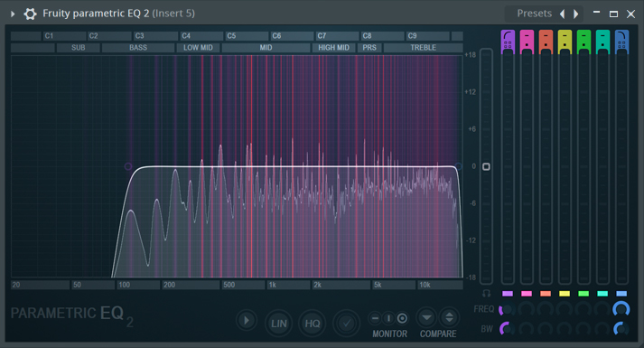Select the yellow band 4 token

point(565,42)
